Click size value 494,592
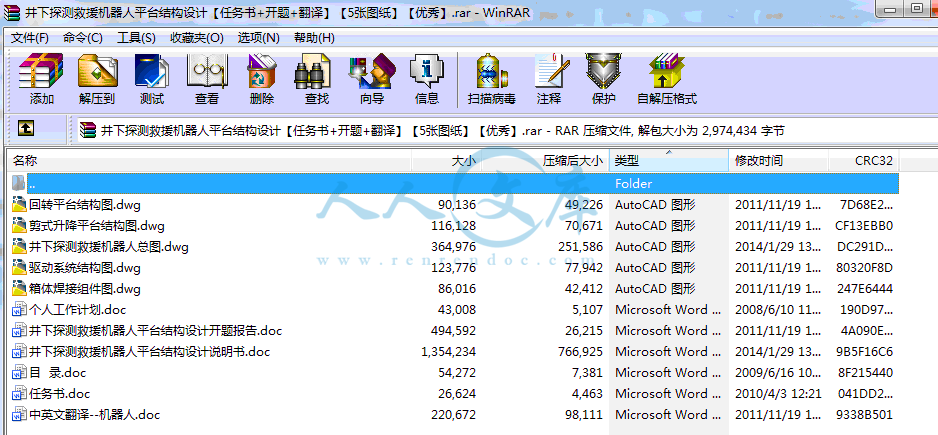 [x=453, y=331]
